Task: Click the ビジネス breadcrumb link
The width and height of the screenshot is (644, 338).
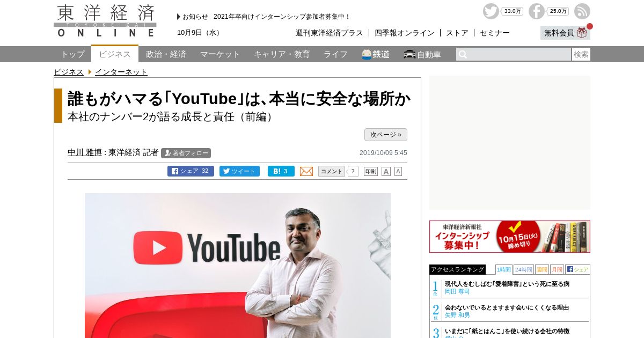Action: pyautogui.click(x=68, y=72)
